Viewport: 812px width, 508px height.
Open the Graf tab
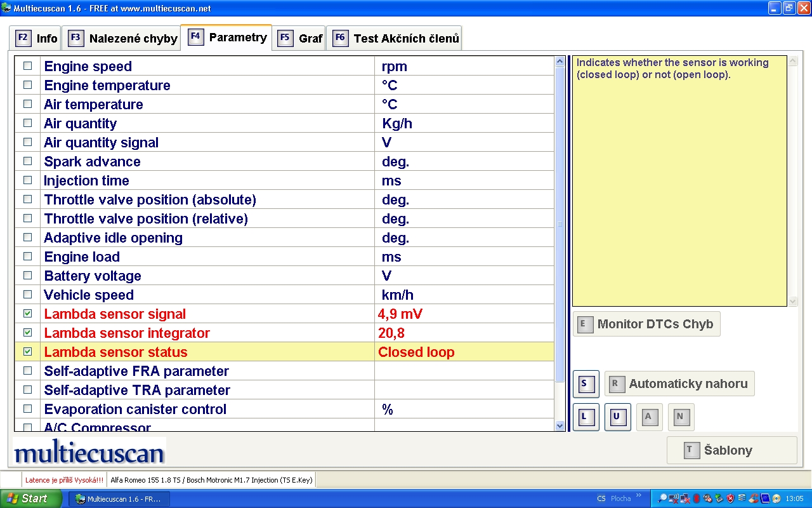click(x=301, y=38)
